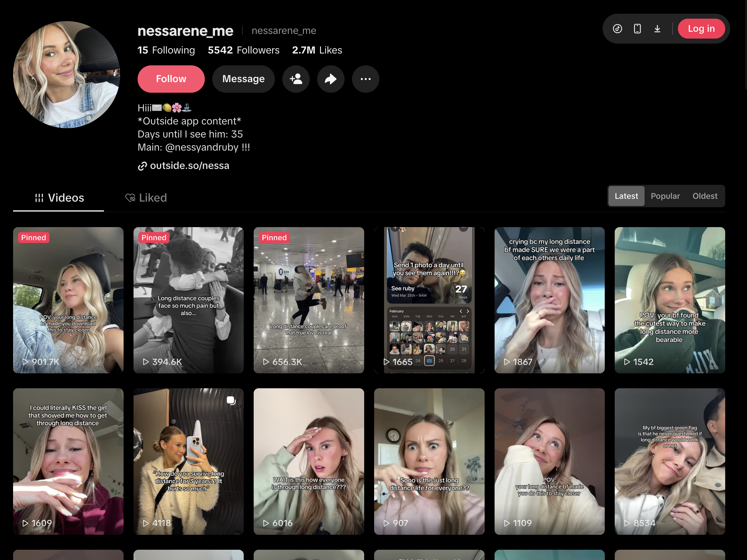Click the 'Main: @nessyandruby !!!' bio line

click(194, 147)
